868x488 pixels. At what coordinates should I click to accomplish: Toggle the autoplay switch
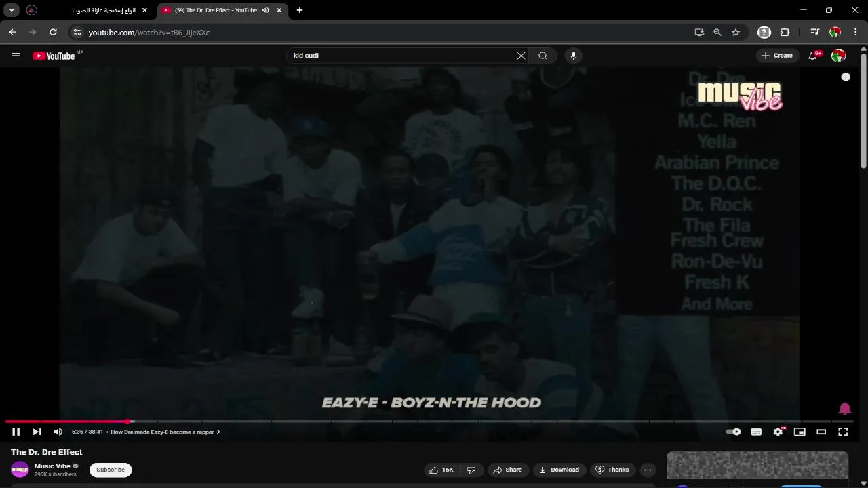733,432
